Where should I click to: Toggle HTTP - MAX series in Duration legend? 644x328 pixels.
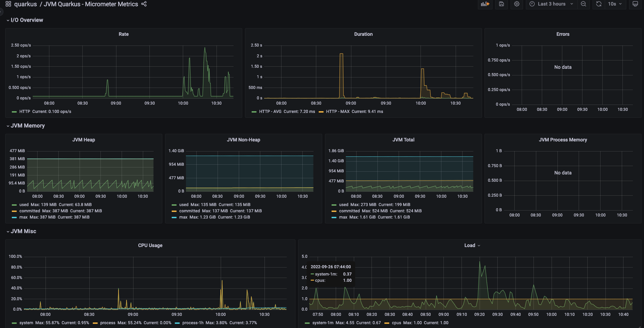click(338, 112)
